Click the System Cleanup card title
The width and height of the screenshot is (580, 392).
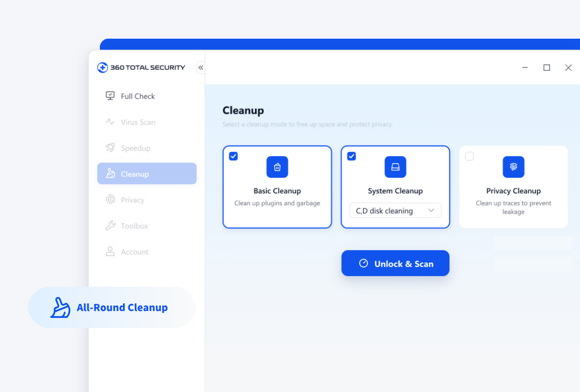pyautogui.click(x=395, y=191)
